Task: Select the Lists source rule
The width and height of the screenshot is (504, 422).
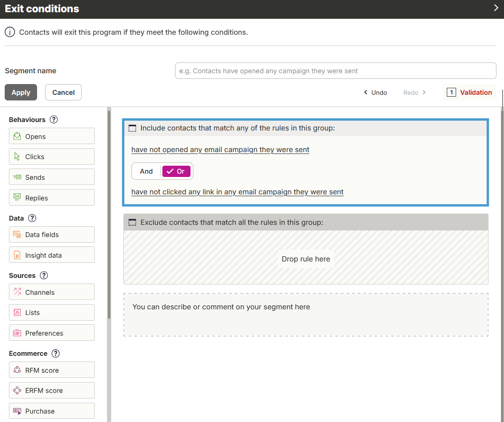Action: tap(52, 313)
